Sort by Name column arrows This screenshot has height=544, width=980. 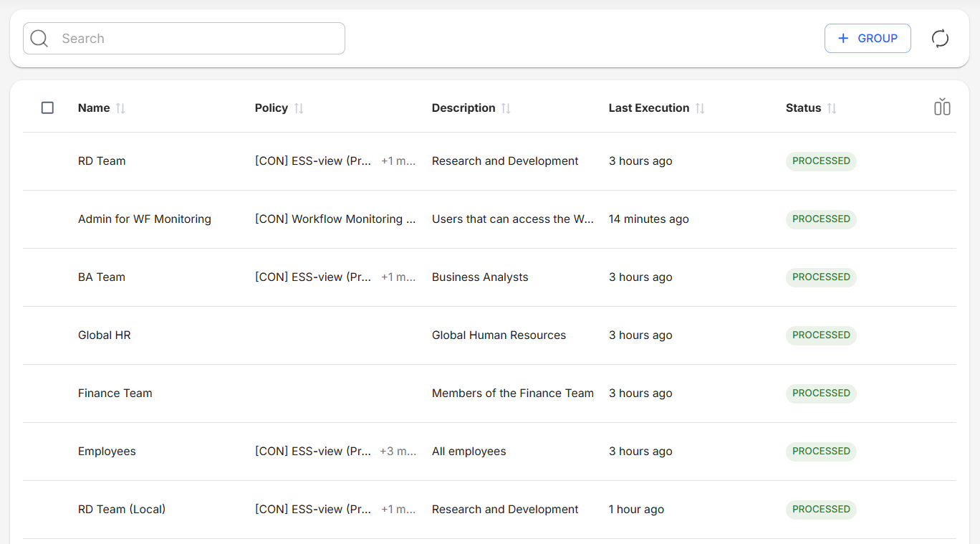click(x=120, y=108)
